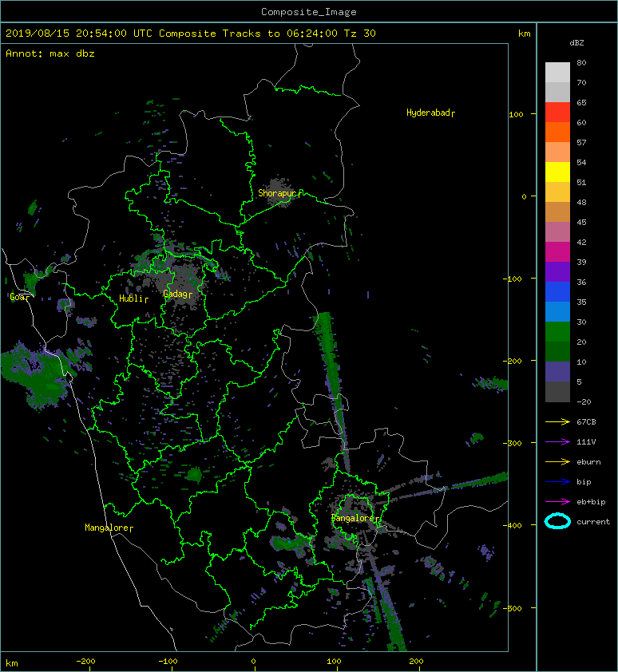Click the -300 tick on the right axis

(513, 443)
